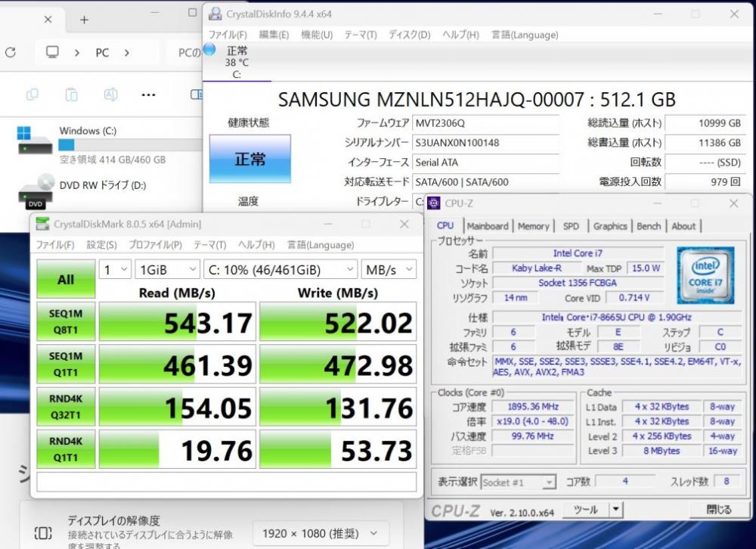Open ディスク(D) menu in CrystalDiskInfo
Viewport: 756px width, 549px height.
tap(410, 35)
